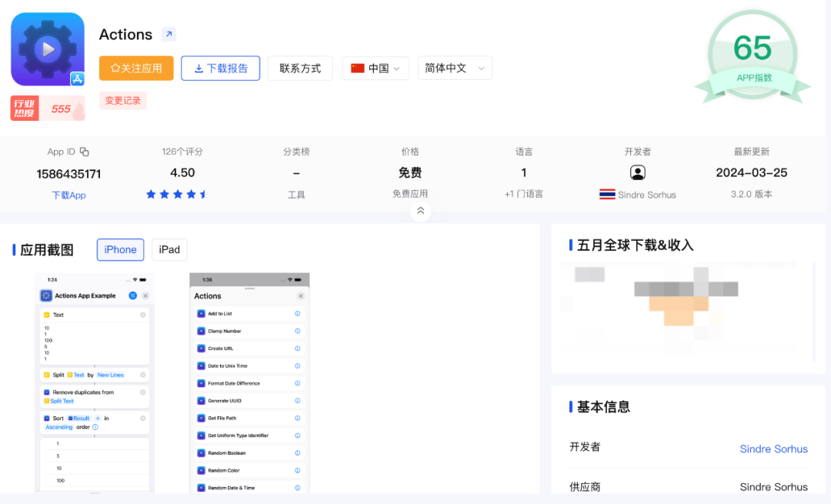This screenshot has width=831, height=504.
Task: Click 关注应用 follow app button
Action: click(x=136, y=68)
